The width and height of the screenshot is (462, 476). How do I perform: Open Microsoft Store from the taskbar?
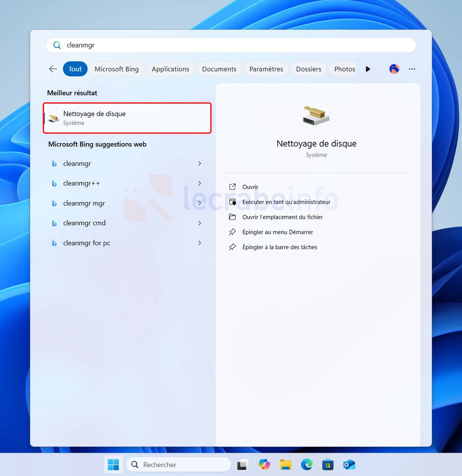point(328,464)
